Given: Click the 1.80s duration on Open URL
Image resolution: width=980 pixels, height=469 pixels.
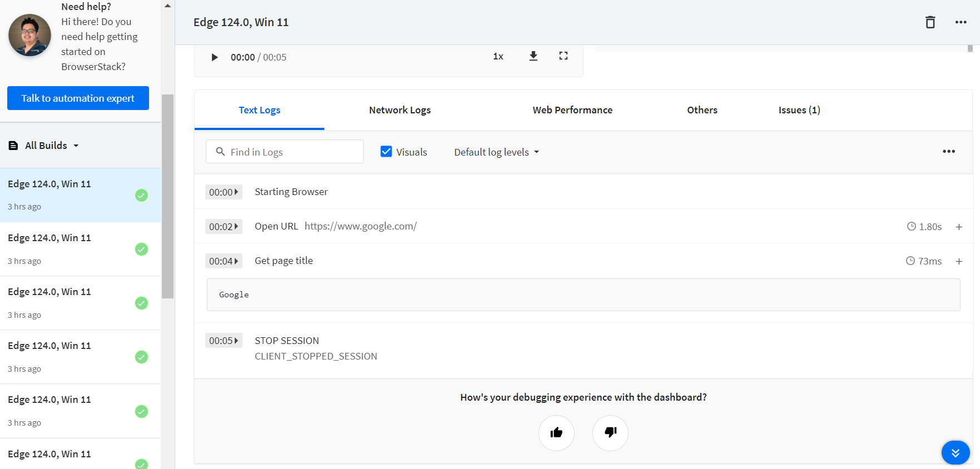Looking at the screenshot, I should [924, 227].
